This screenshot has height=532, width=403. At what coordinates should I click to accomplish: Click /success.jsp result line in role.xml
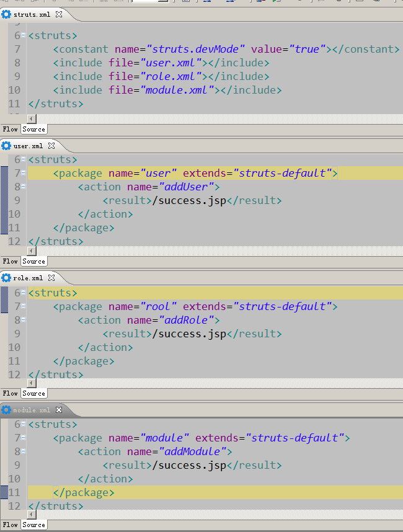click(x=192, y=334)
